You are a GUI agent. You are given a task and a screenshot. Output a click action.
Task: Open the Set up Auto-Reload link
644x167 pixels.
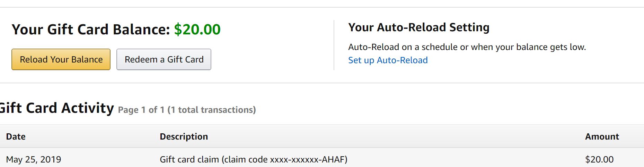tap(388, 60)
